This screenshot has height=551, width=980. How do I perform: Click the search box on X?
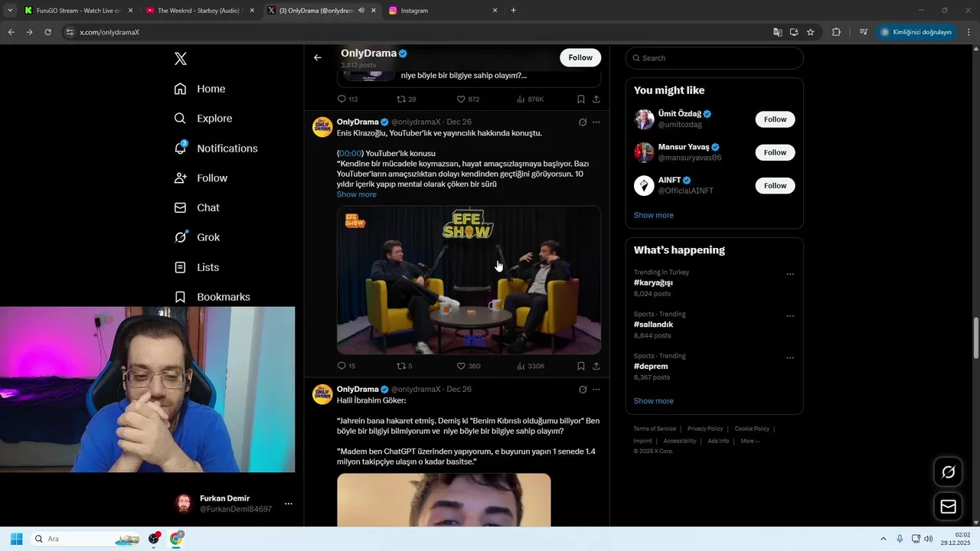(714, 58)
